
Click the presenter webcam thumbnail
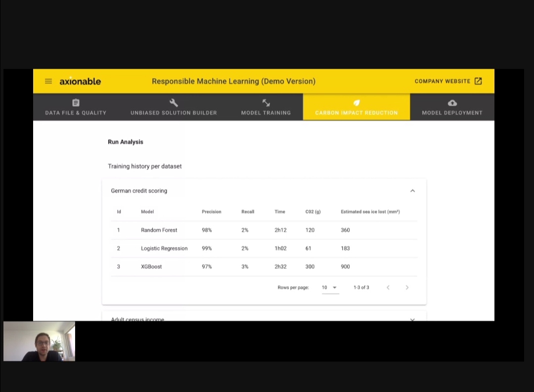[39, 341]
